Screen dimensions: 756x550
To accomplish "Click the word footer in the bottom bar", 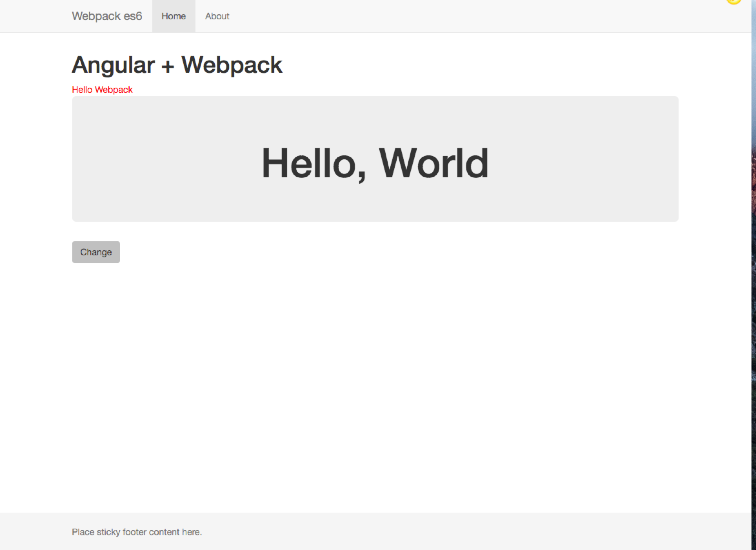I will coord(134,532).
